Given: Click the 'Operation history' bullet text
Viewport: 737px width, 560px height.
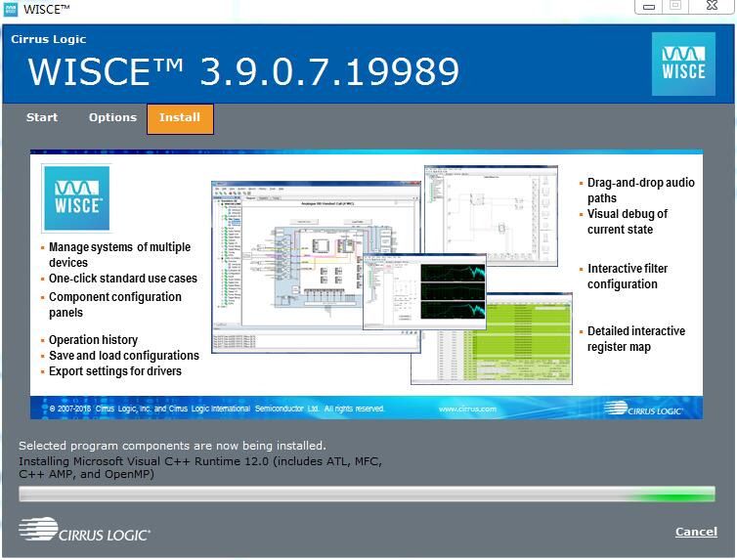Looking at the screenshot, I should tap(93, 340).
